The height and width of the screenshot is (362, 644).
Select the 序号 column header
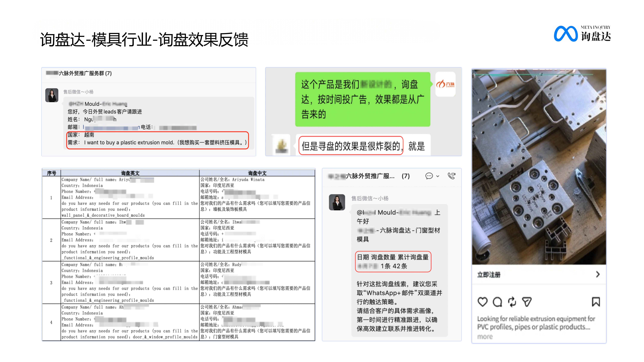52,173
